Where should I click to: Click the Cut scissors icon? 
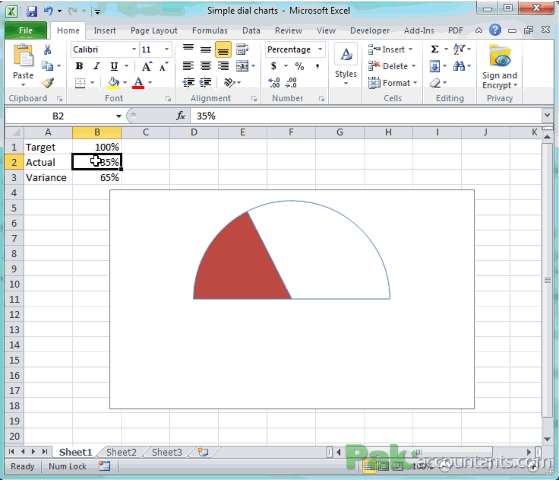[x=47, y=50]
